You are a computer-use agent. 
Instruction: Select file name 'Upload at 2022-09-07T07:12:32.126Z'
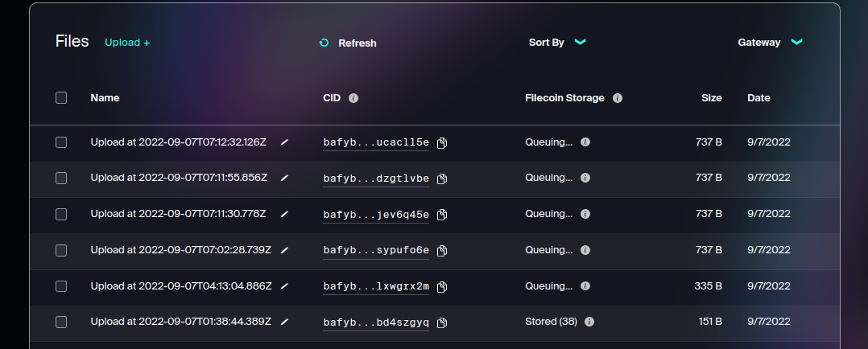coord(178,142)
